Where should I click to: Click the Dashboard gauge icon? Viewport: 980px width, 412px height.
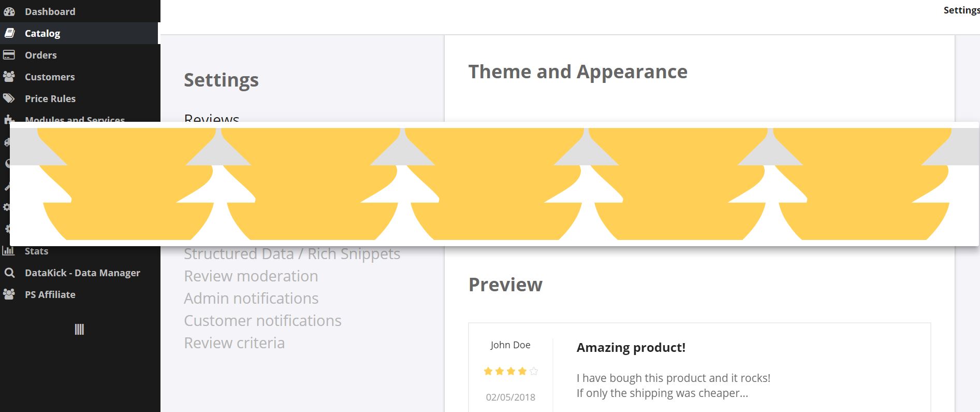click(x=9, y=11)
